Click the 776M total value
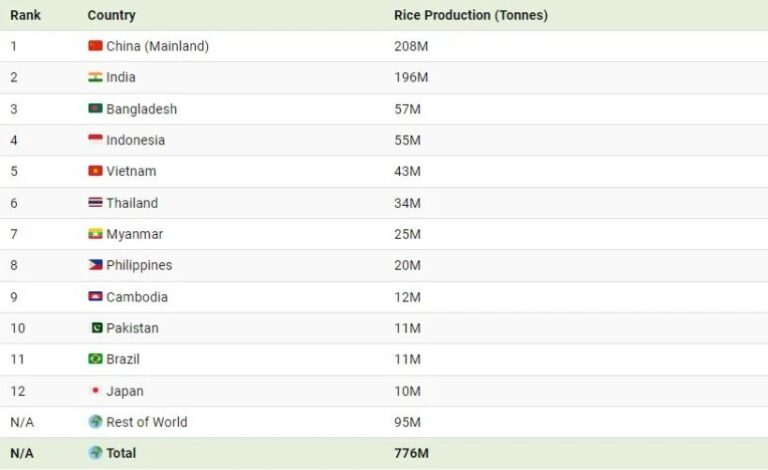Image resolution: width=768 pixels, height=470 pixels. 411,453
